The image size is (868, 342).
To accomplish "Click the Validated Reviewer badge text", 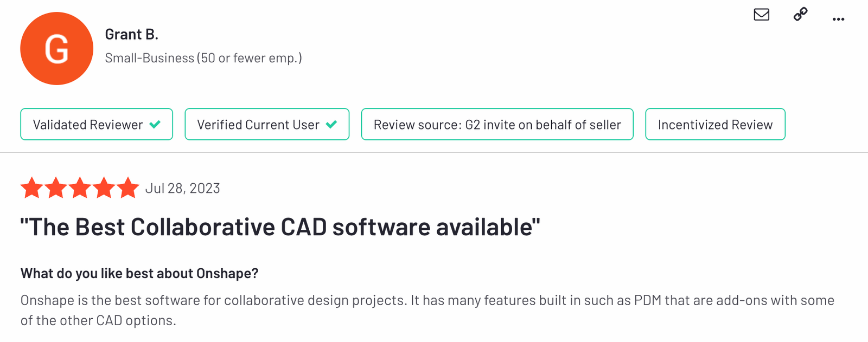I will (88, 125).
